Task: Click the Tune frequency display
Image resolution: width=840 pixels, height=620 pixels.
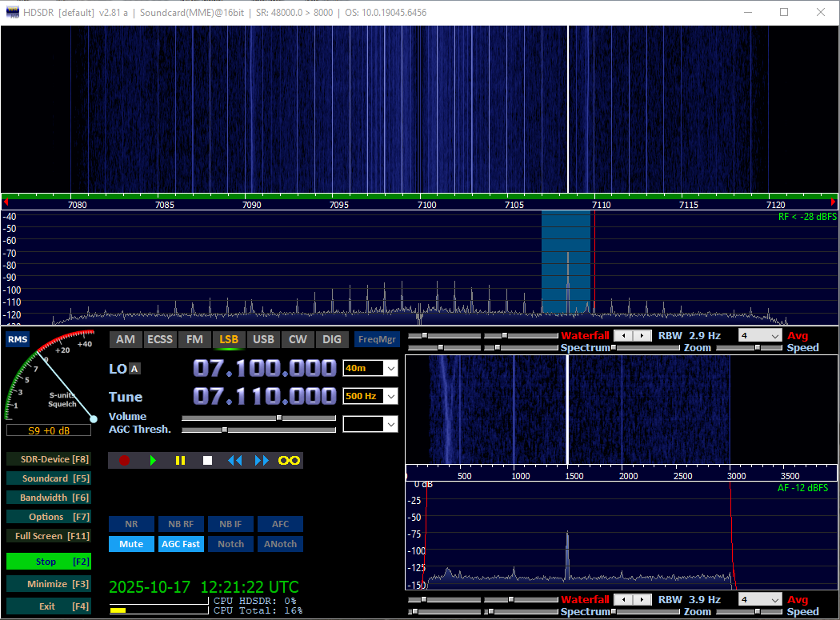Action: (264, 397)
